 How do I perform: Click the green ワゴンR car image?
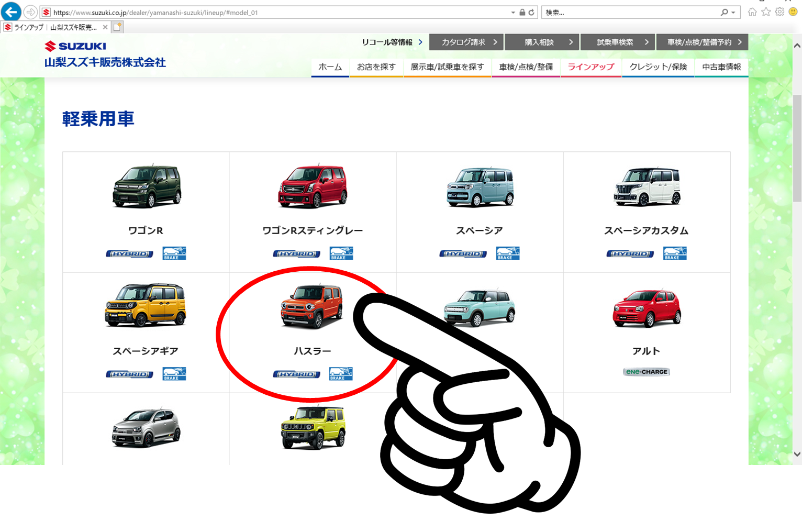[x=147, y=186]
